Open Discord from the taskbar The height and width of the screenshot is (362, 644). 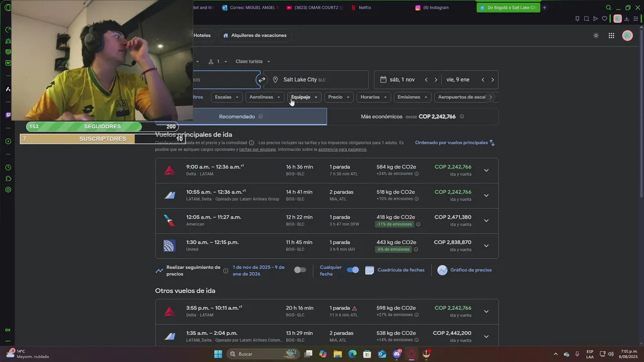[x=397, y=354]
